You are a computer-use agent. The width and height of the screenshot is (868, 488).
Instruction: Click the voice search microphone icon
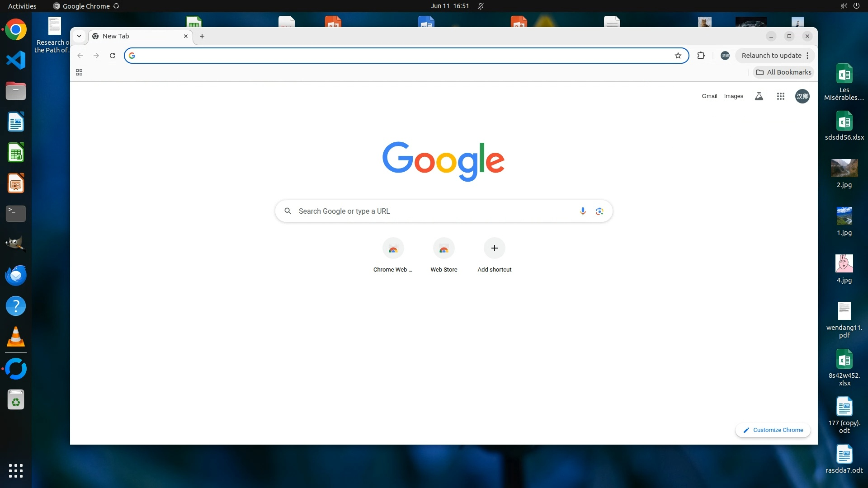(583, 211)
